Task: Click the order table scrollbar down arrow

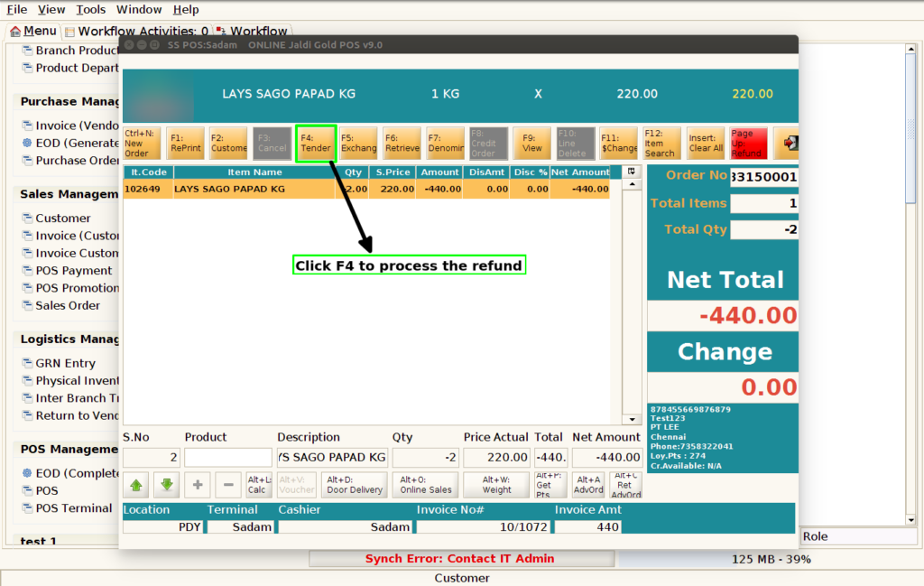Action: click(632, 419)
